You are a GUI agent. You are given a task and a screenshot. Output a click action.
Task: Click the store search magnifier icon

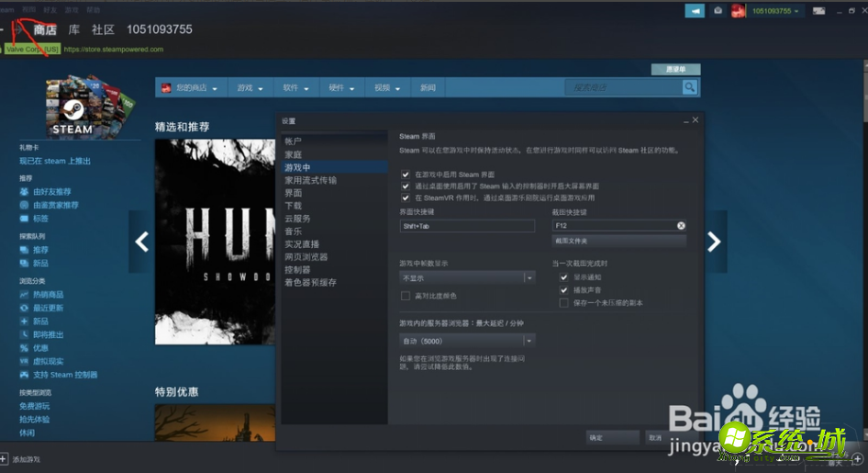point(689,87)
